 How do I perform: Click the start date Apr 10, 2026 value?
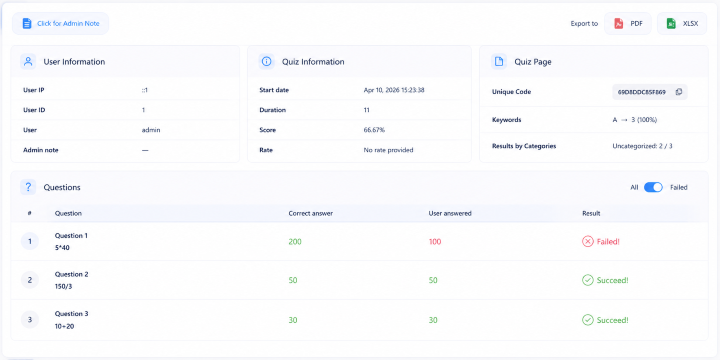[x=394, y=90]
